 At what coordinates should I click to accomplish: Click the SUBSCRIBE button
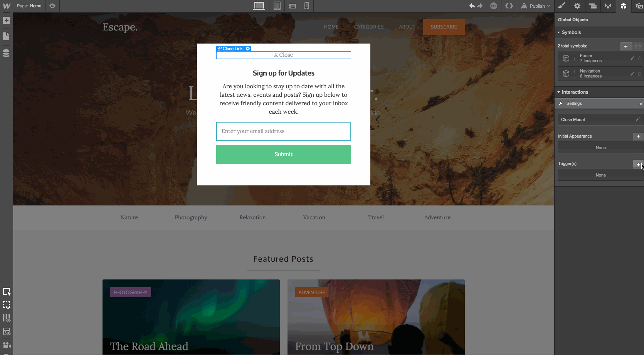click(444, 27)
